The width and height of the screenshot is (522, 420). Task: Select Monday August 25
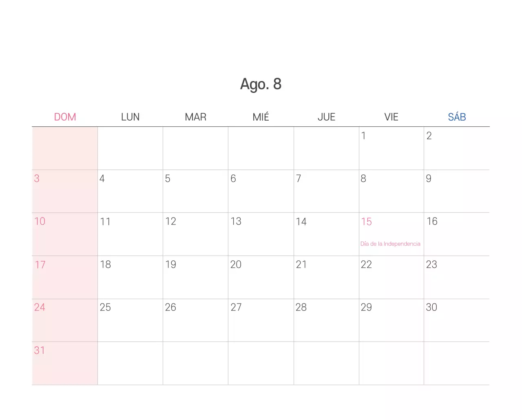[x=130, y=320]
